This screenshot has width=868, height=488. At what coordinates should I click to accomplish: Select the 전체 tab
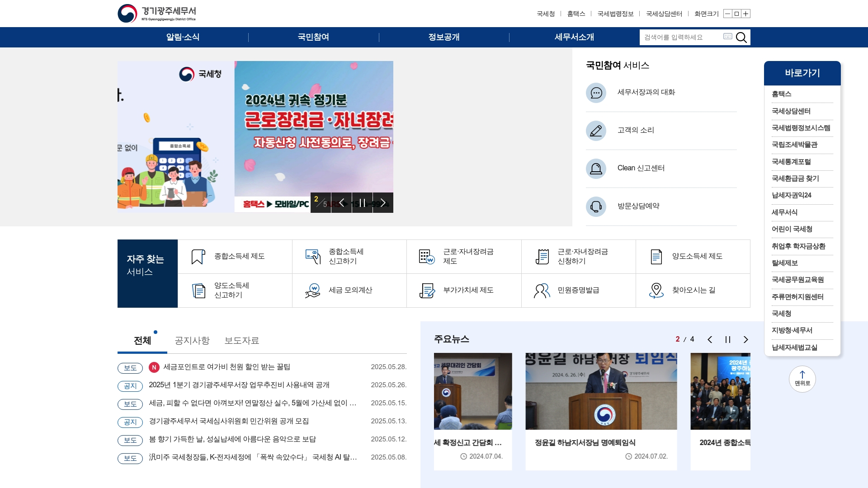click(x=142, y=341)
